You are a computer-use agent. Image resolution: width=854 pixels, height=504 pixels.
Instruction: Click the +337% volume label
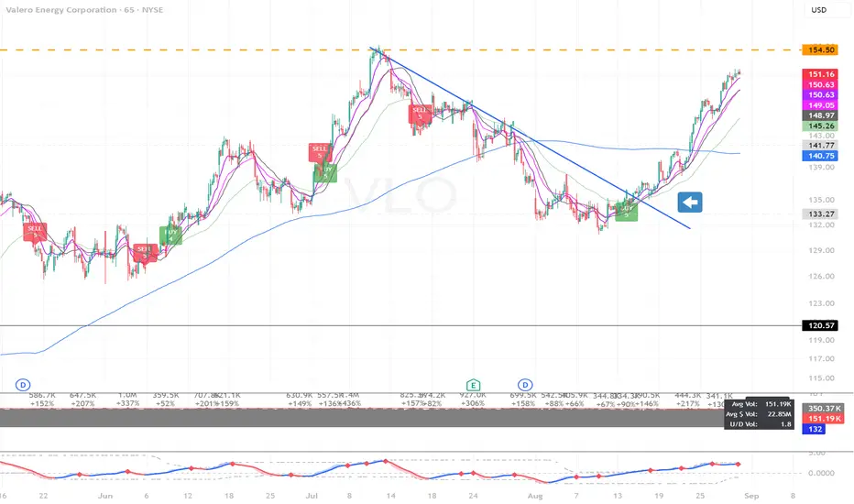(127, 404)
